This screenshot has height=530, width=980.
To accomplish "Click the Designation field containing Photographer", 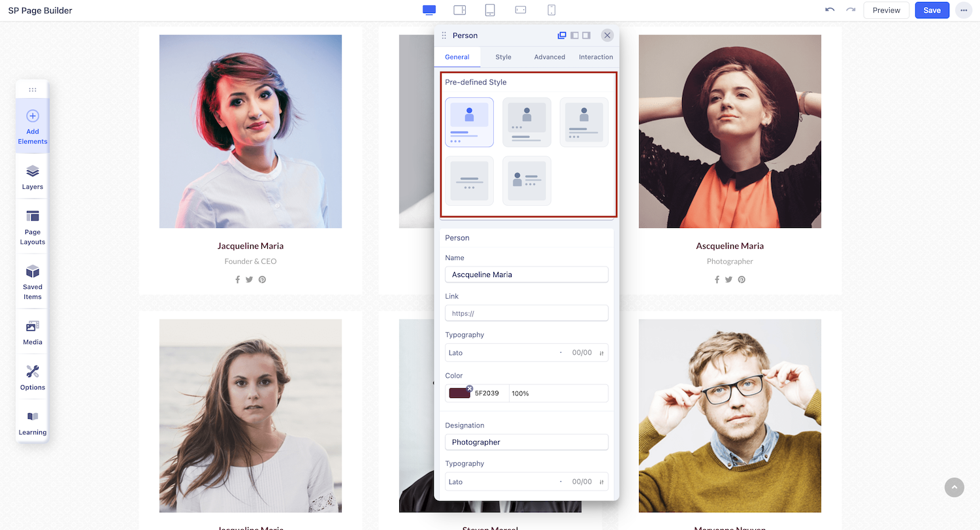I will click(527, 442).
